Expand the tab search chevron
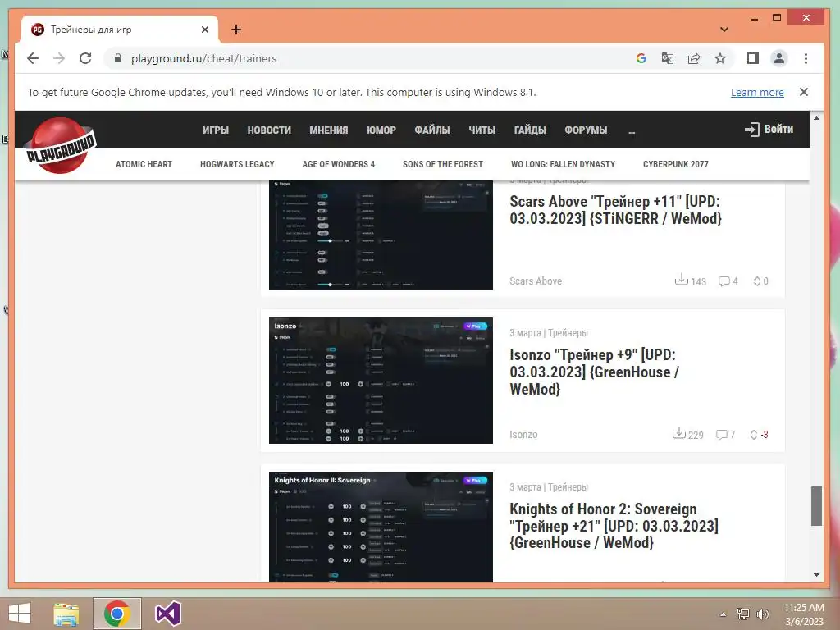The height and width of the screenshot is (630, 840). pyautogui.click(x=724, y=30)
